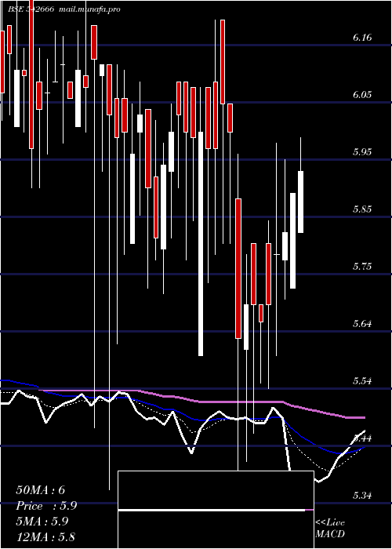Click the 12MA : 5.8 readout
This screenshot has width=392, height=549.
pos(45,537)
